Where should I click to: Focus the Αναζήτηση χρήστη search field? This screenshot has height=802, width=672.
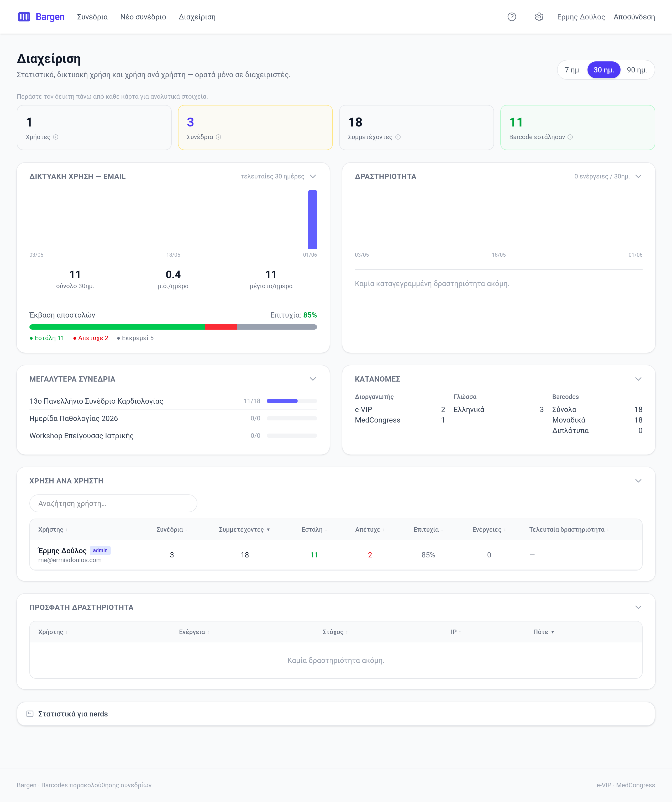(x=113, y=503)
